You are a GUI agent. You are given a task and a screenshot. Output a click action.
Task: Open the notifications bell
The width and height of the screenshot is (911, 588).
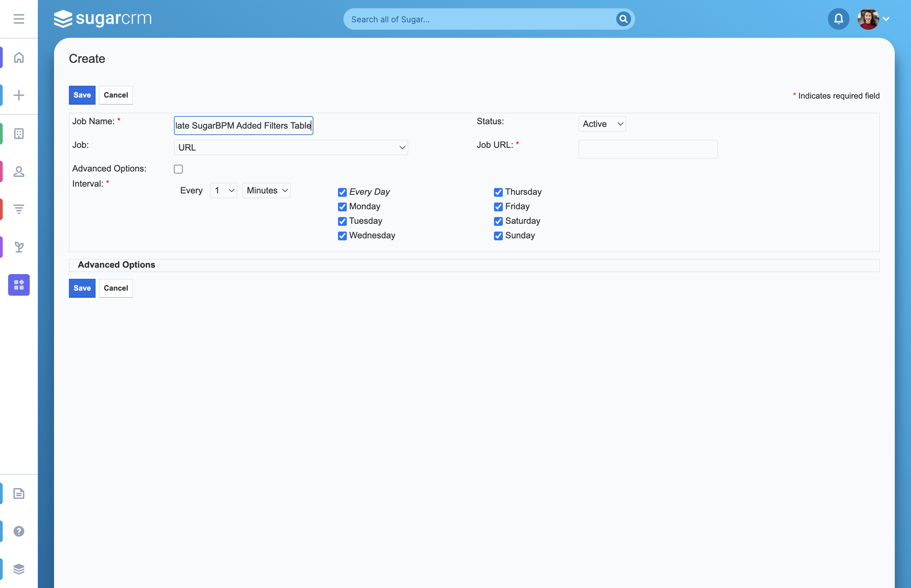click(x=838, y=19)
